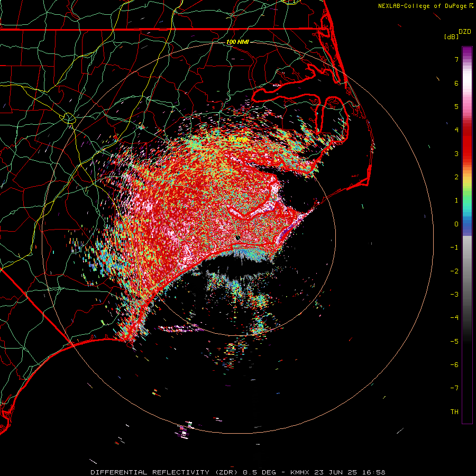
Task: Click the 0 dB scale label
Action: pos(456,224)
